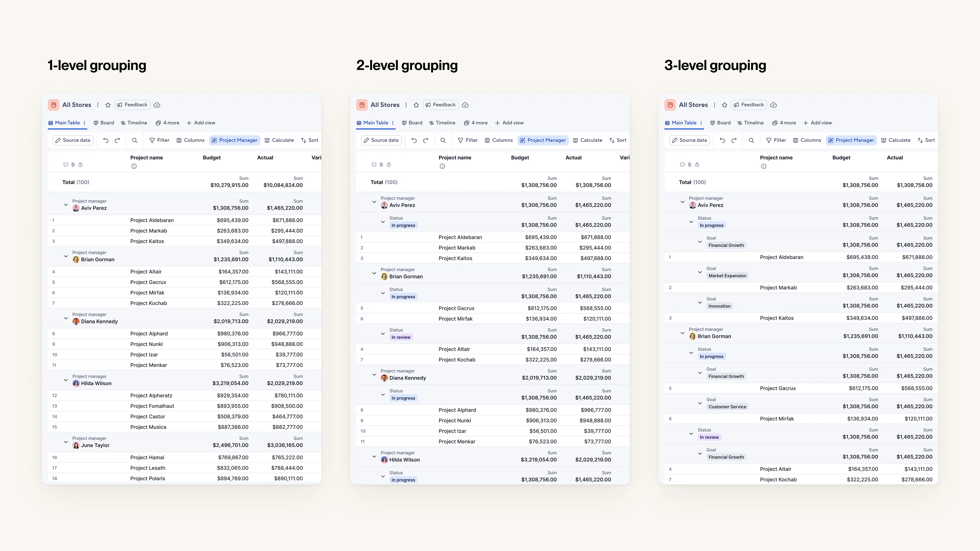
Task: Click All Stores board logo in 1-level panel
Action: click(x=54, y=105)
